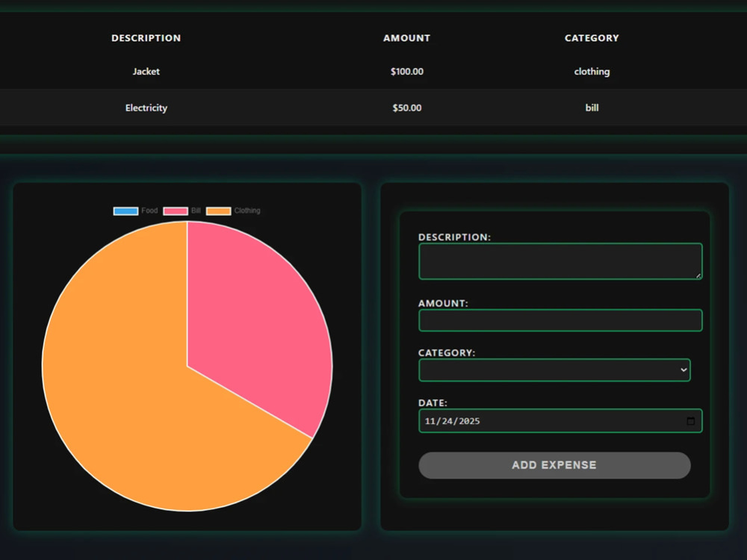The image size is (747, 560).
Task: Open the Category dropdown in the form
Action: coord(554,370)
